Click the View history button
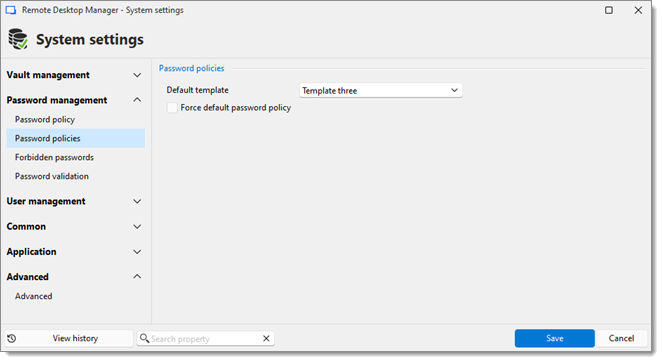 tap(69, 338)
